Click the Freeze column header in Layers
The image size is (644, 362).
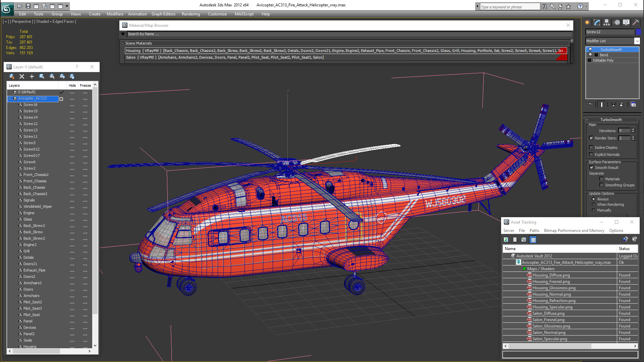point(85,85)
